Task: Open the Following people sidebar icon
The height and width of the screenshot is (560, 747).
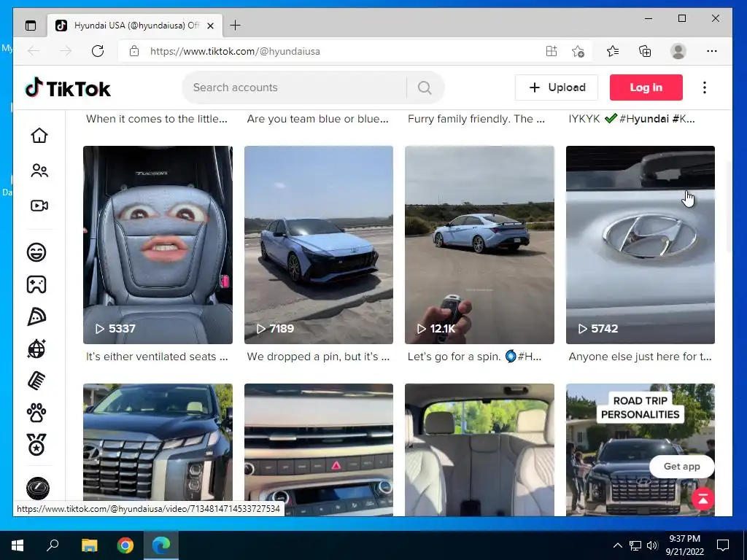Action: 39,171
